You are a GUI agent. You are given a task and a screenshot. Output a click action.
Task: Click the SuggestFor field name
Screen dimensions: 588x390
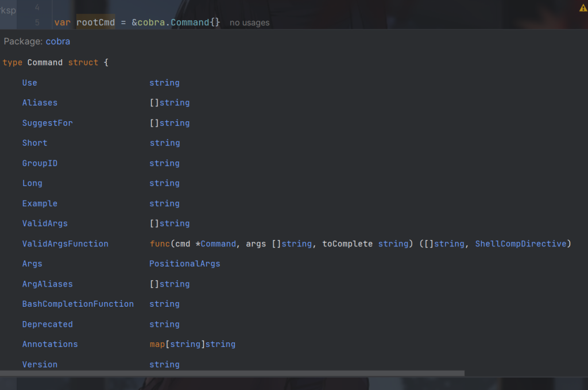[x=47, y=123]
